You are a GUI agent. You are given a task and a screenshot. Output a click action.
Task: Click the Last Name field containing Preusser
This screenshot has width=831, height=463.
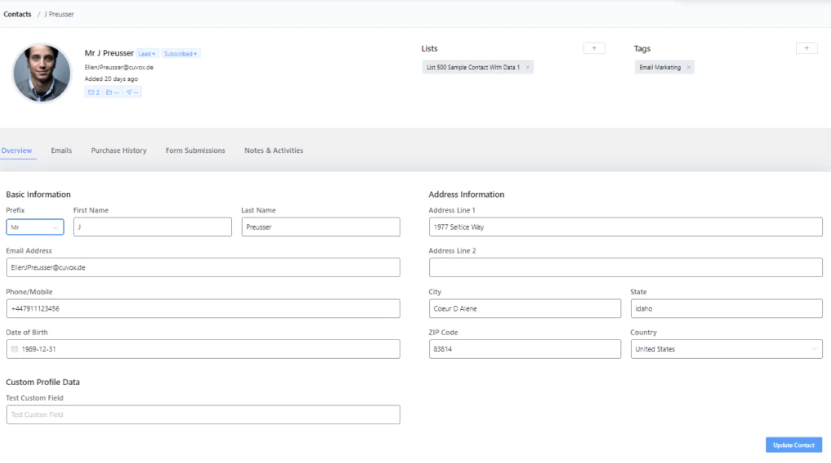(321, 227)
